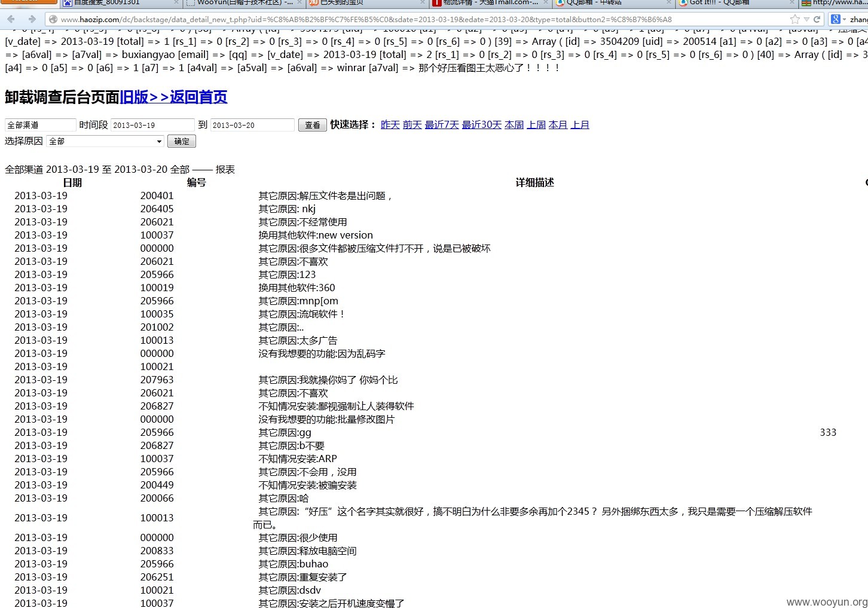Select the 上周 quick link
868x608 pixels.
(536, 124)
